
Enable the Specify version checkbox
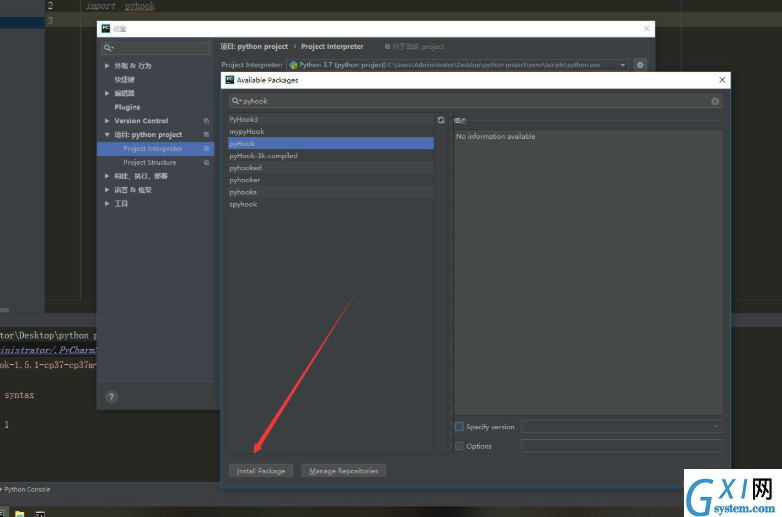[459, 427]
